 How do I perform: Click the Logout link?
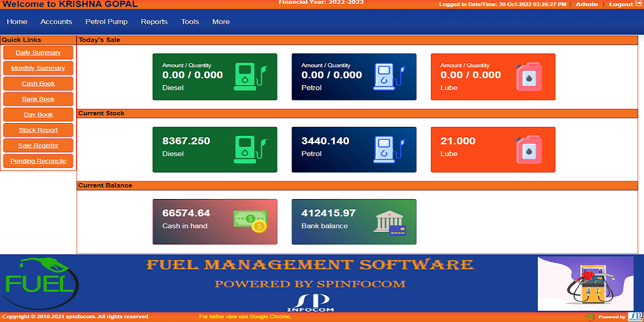coord(621,4)
